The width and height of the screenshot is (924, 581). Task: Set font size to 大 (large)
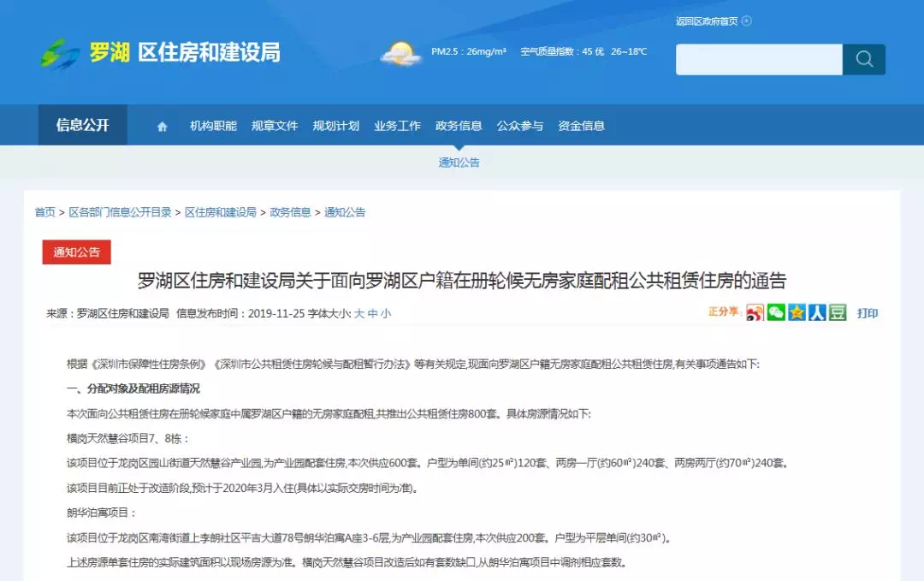tap(359, 314)
